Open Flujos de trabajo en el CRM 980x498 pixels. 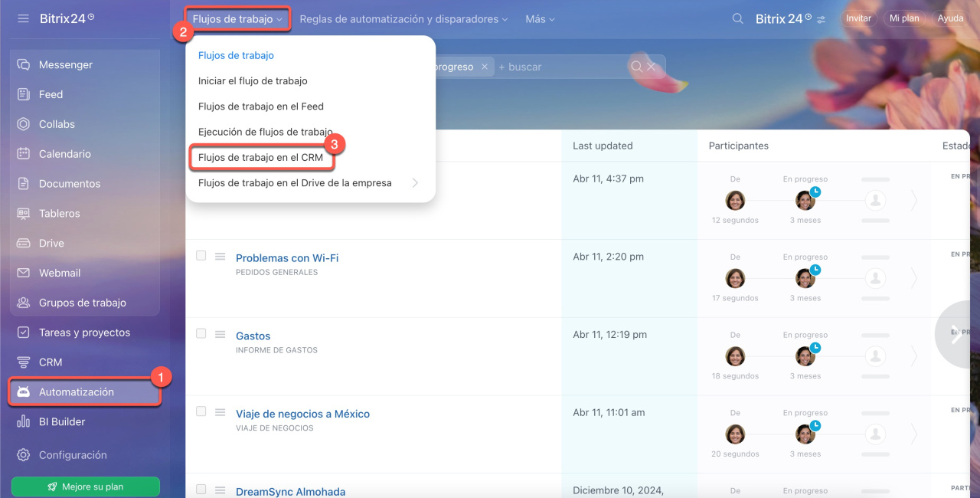tap(260, 157)
